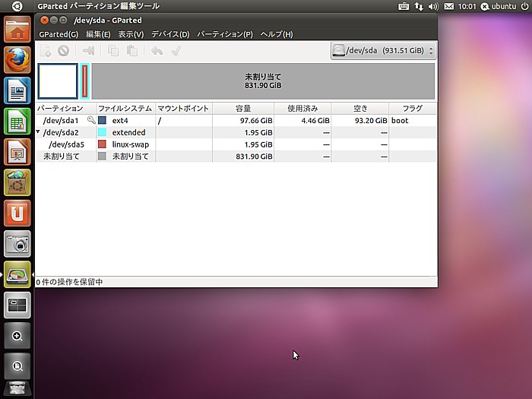Open the デバイス(D) menu
532x399 pixels.
coord(170,34)
